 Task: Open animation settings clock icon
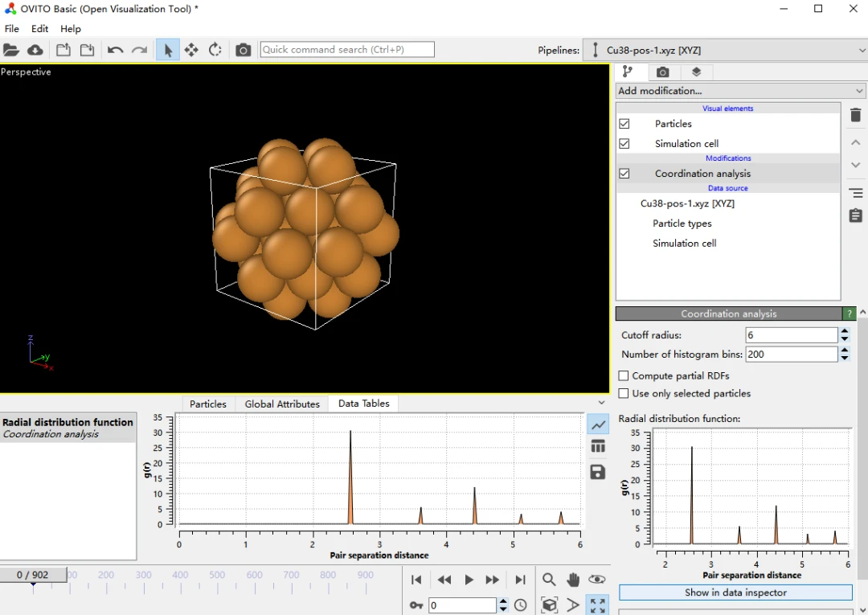pyautogui.click(x=520, y=605)
